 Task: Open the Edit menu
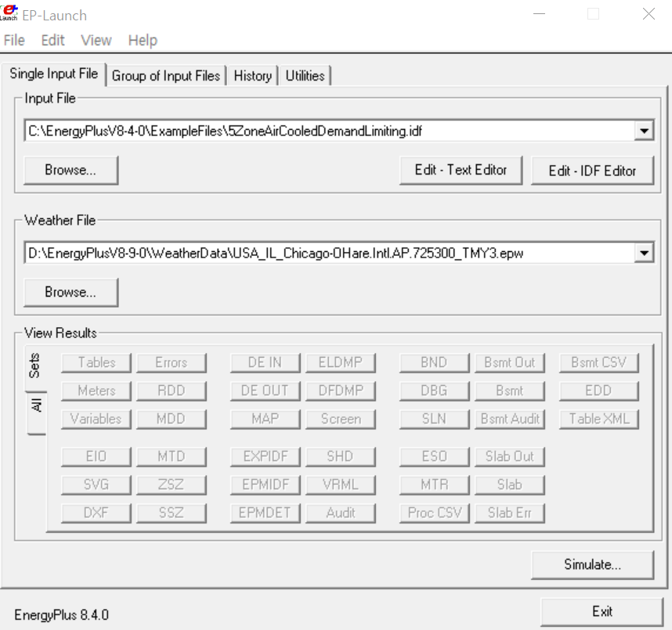click(x=52, y=40)
